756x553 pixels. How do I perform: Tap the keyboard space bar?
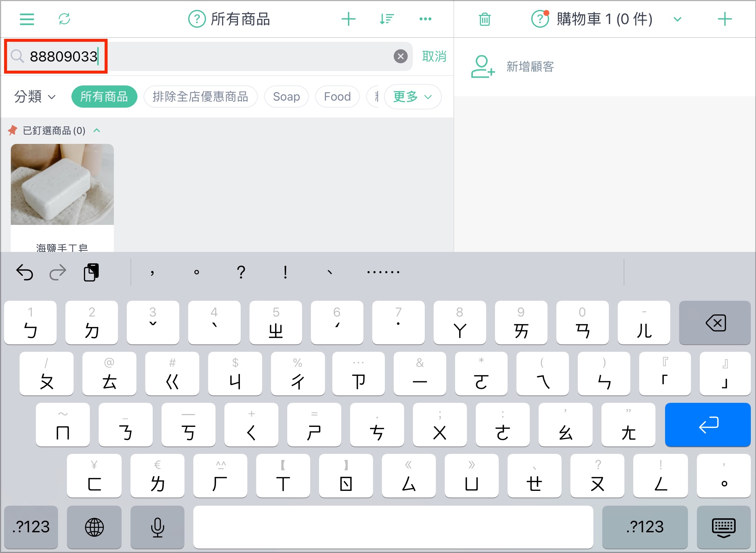393,527
